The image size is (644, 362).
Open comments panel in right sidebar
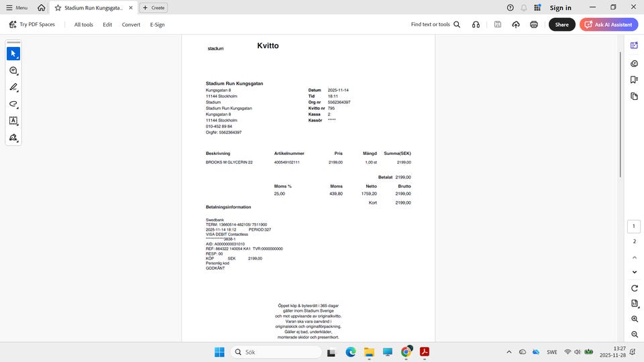pyautogui.click(x=634, y=64)
